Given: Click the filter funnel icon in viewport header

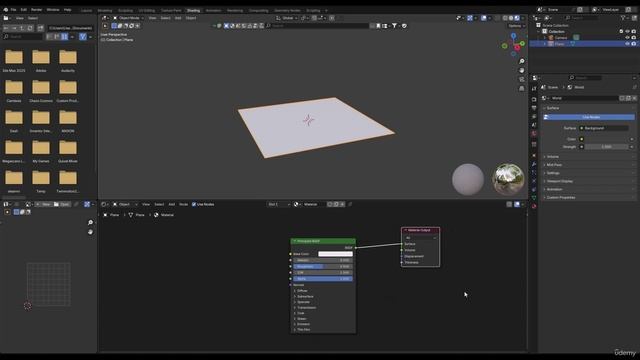Looking at the screenshot, I should (x=394, y=26).
